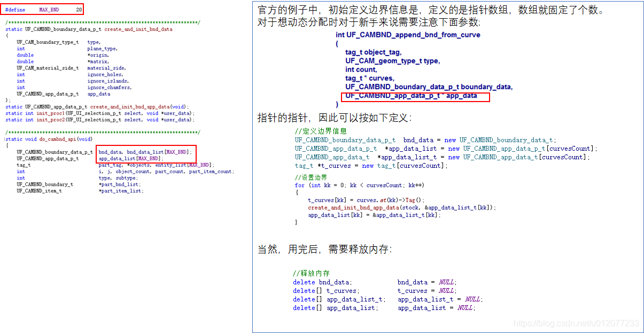Click 'UF_CAMBND_app_data_p_t * app_data' pointer parameter
The image size is (644, 333).
tap(411, 96)
